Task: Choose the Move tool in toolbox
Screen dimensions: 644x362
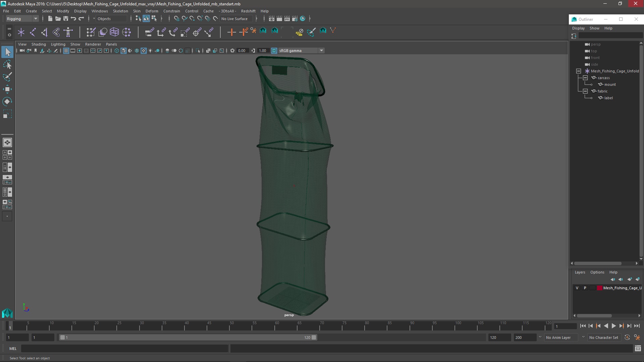Action: tap(7, 89)
